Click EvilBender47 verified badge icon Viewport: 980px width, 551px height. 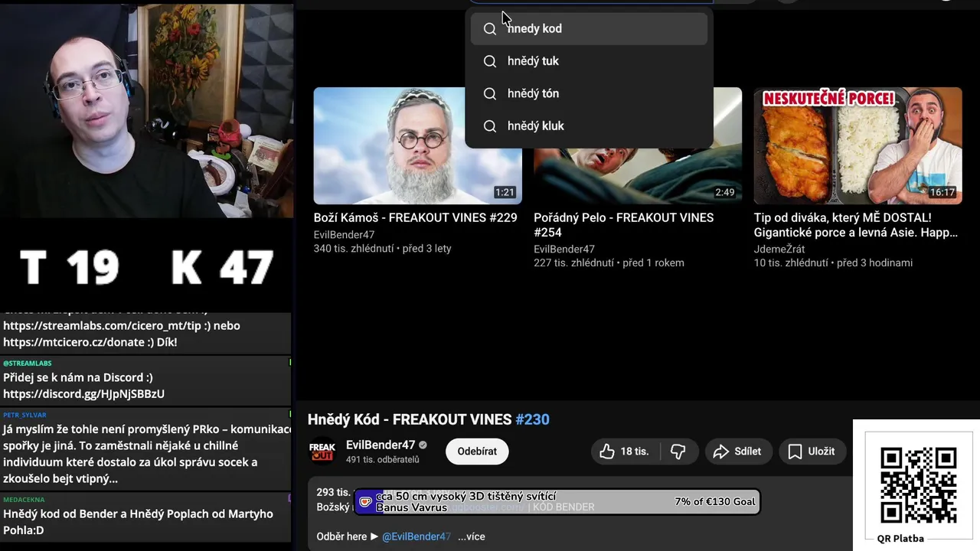click(x=423, y=445)
